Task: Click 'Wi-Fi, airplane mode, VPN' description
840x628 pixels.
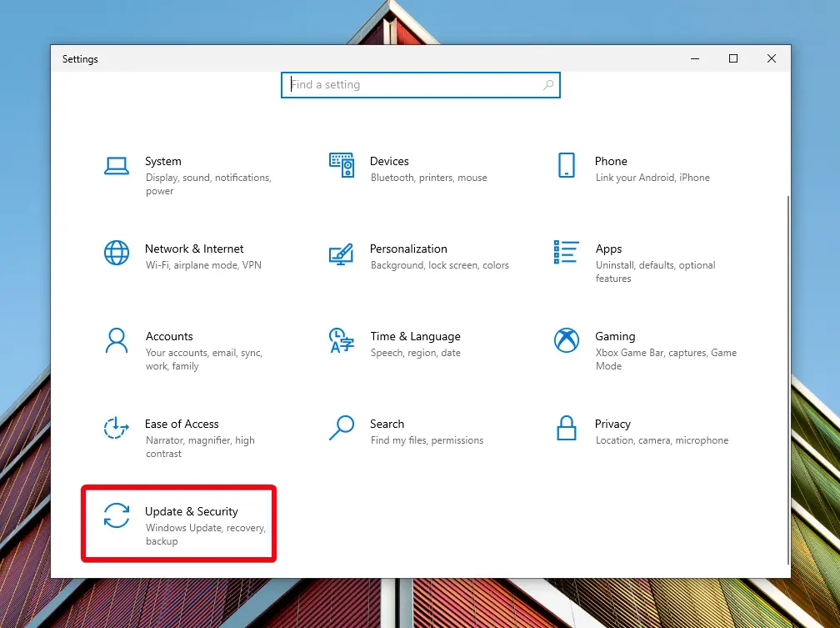Action: point(203,265)
